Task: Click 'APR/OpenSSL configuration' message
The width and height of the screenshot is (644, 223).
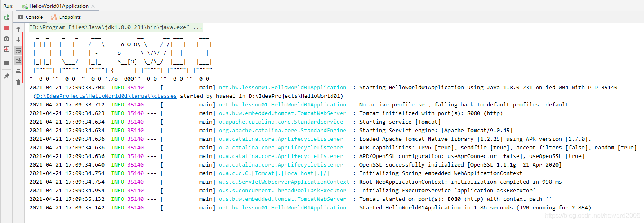Action: (x=472, y=156)
